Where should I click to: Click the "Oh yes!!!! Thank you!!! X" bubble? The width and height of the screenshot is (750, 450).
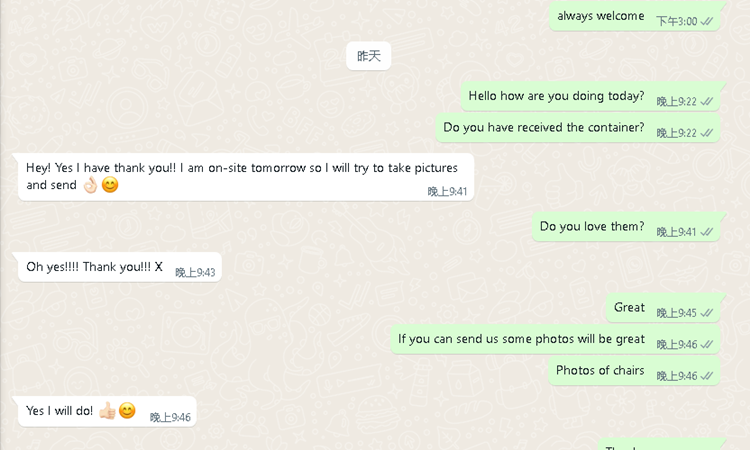[x=95, y=267]
